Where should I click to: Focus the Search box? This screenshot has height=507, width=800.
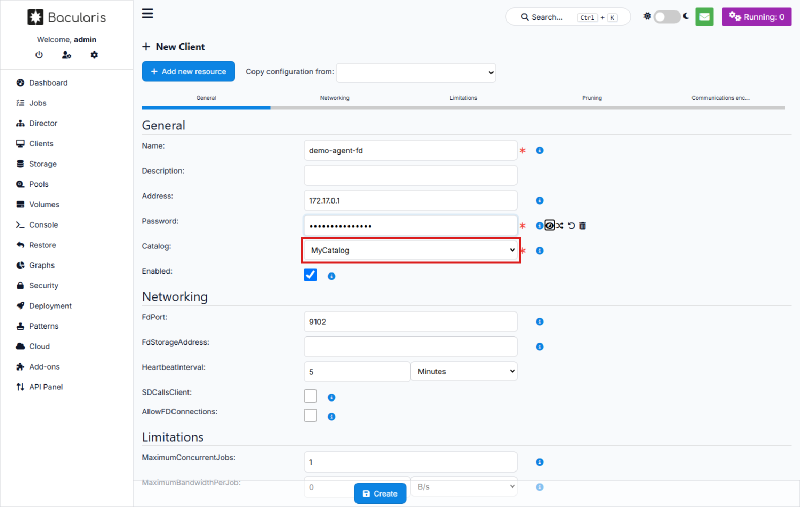pos(568,17)
